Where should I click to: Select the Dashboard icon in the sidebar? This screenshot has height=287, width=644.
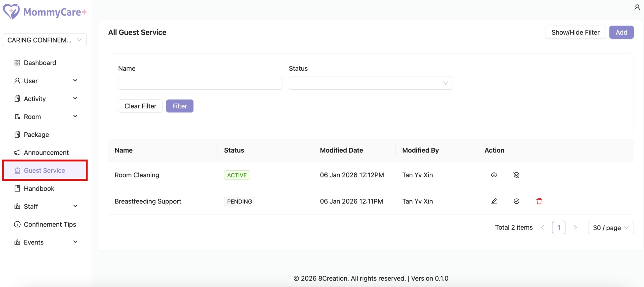pos(17,63)
